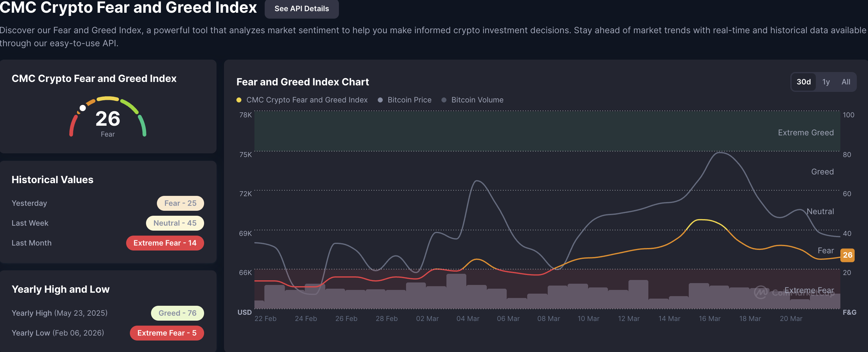Click the Extreme Greed zone band on the chart

505,131
